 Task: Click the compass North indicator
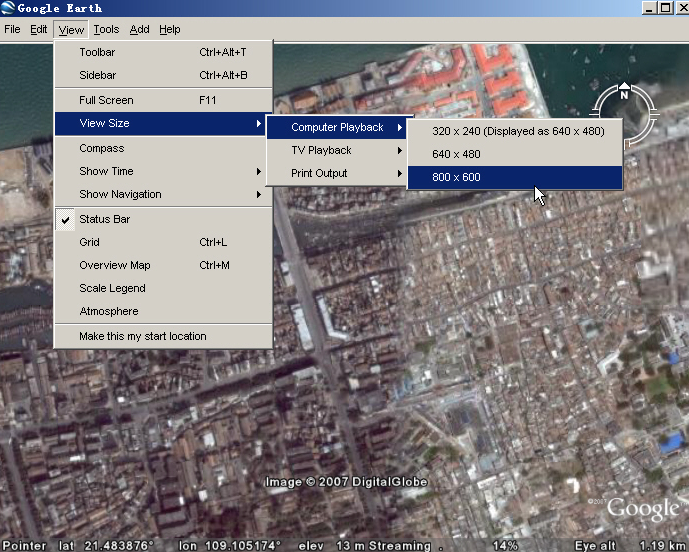[x=624, y=95]
